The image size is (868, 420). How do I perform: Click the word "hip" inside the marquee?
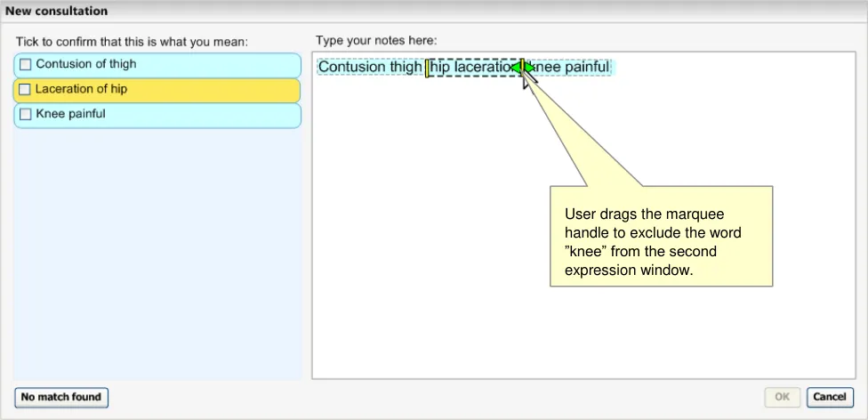click(440, 68)
